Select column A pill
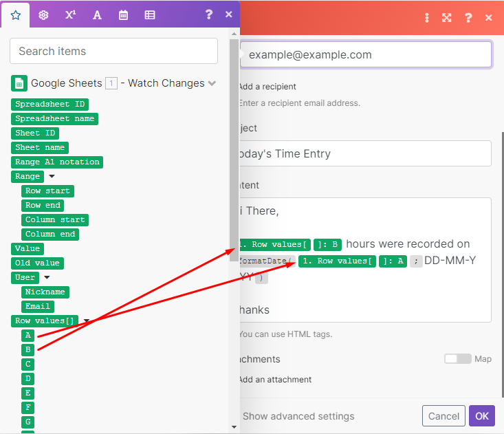This screenshot has width=504, height=434. pos(28,336)
